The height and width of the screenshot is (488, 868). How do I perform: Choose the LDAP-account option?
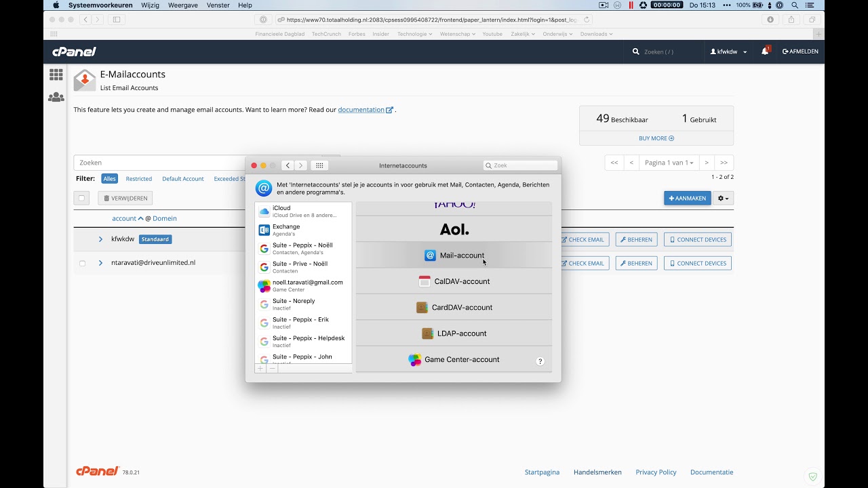point(454,333)
